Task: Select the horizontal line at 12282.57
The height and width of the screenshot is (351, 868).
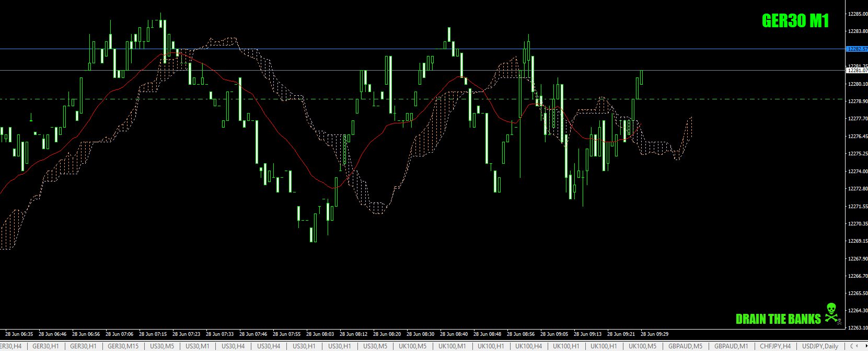Action: coord(422,49)
